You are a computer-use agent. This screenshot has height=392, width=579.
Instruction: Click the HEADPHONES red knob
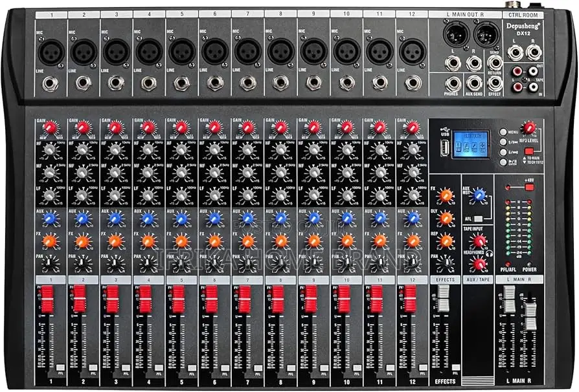479,264
